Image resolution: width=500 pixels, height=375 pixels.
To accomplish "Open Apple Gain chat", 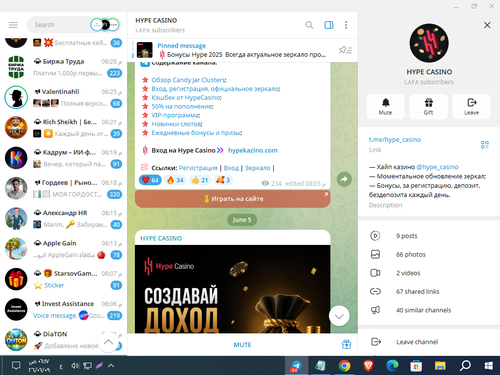I will (63, 249).
